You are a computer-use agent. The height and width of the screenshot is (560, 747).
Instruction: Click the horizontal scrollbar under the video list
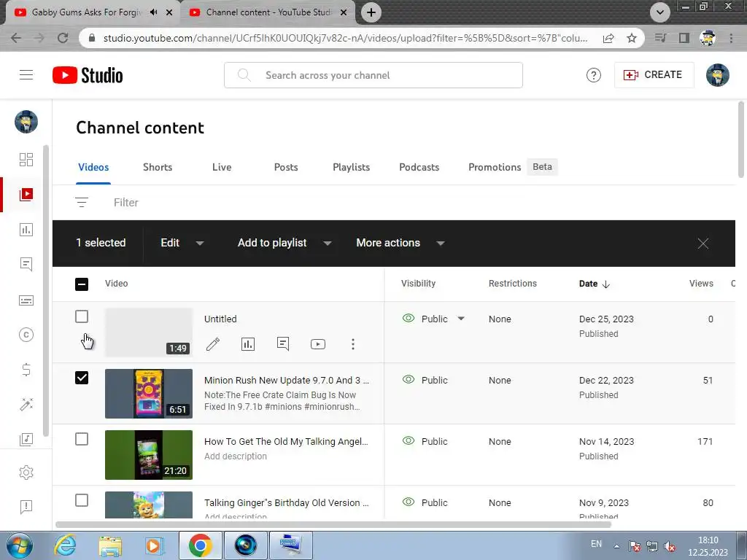pyautogui.click(x=333, y=524)
